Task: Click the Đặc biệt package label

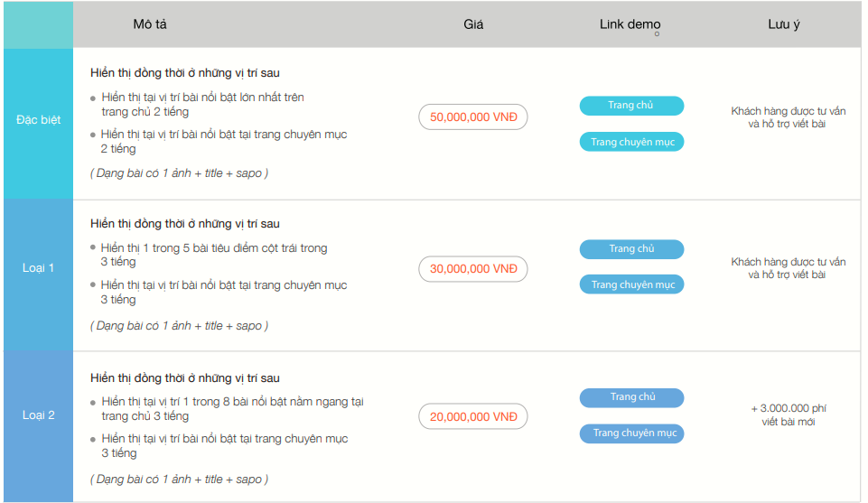Action: point(38,120)
